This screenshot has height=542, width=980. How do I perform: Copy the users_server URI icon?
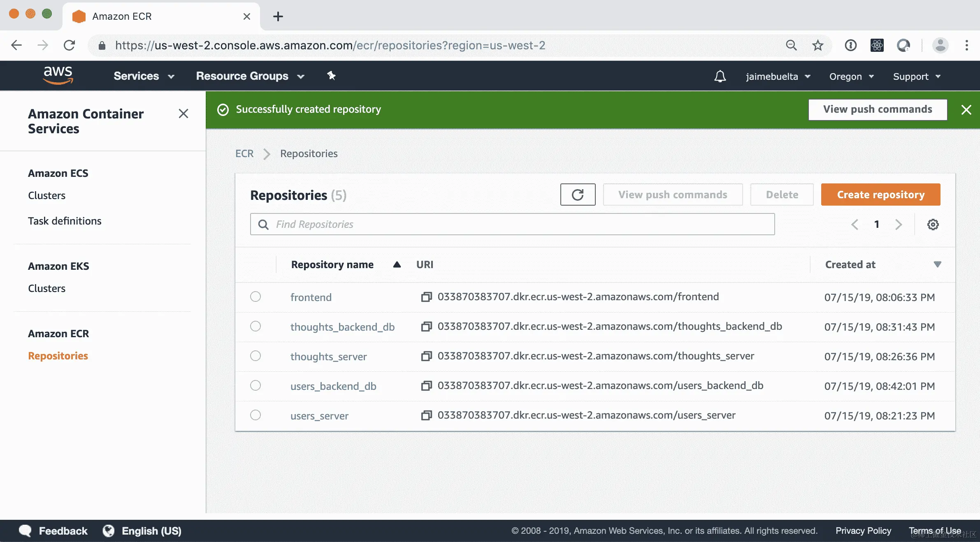pos(426,415)
